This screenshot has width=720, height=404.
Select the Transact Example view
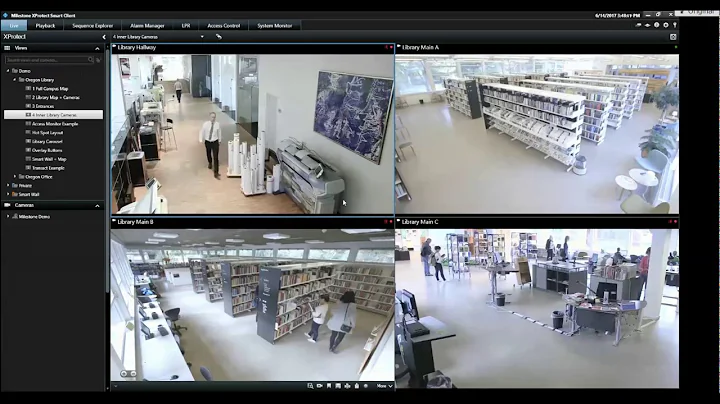click(x=48, y=168)
